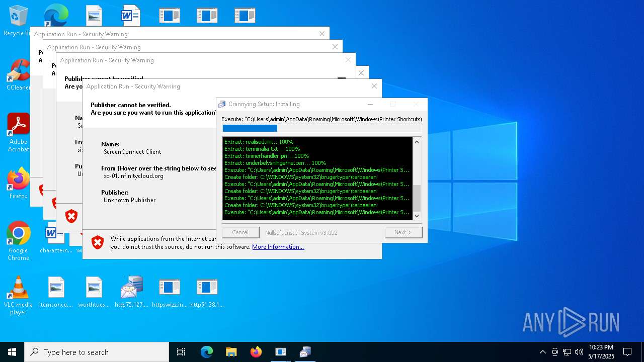The width and height of the screenshot is (644, 362).
Task: Select the http75.127... mail file icon
Action: [x=132, y=292]
